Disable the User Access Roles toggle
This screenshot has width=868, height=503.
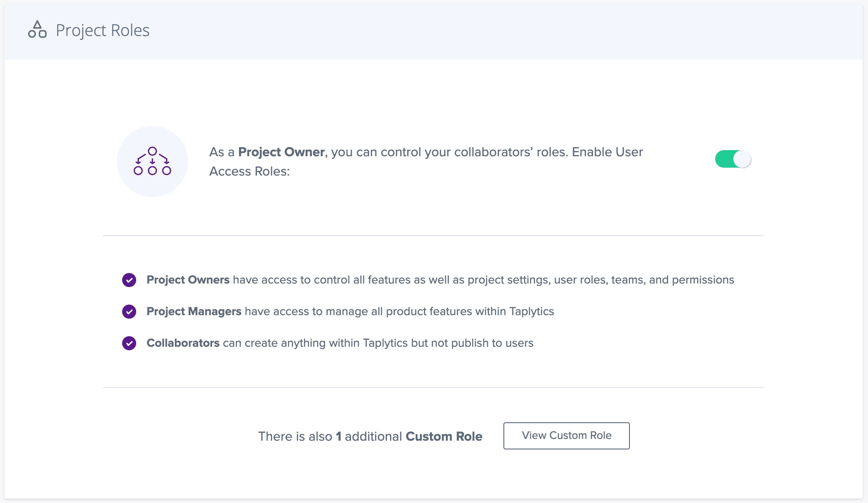point(733,159)
